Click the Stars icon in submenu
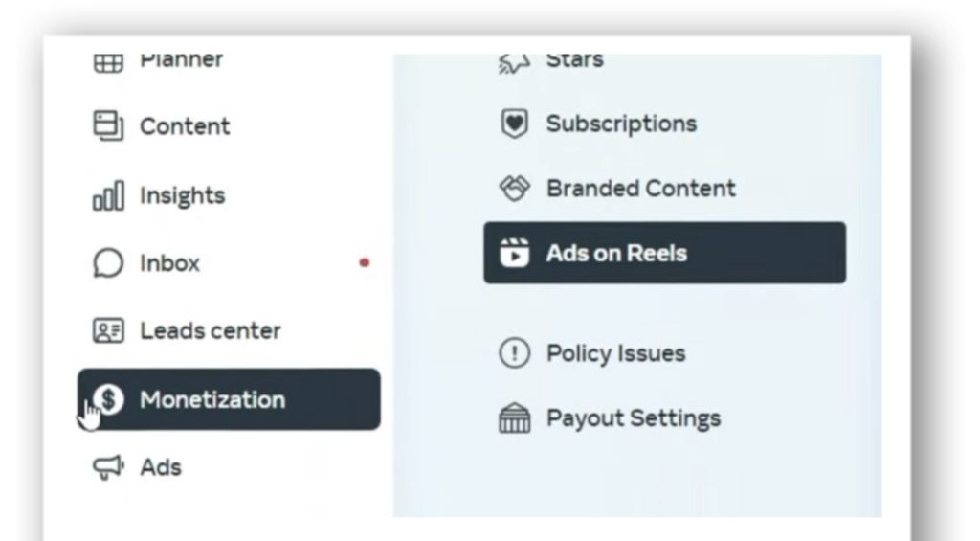 (514, 63)
